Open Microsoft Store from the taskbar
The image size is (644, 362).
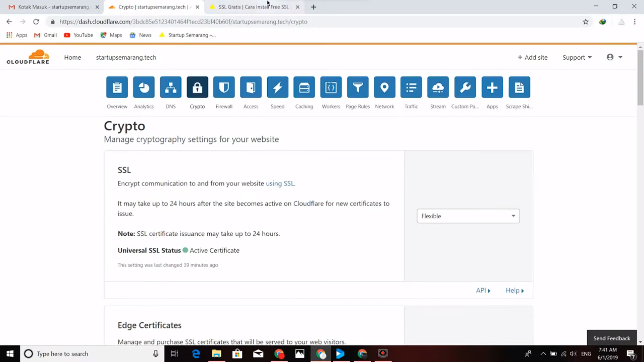point(237,354)
